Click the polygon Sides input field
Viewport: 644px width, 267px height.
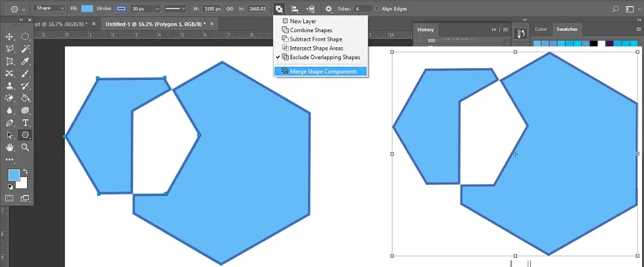363,9
